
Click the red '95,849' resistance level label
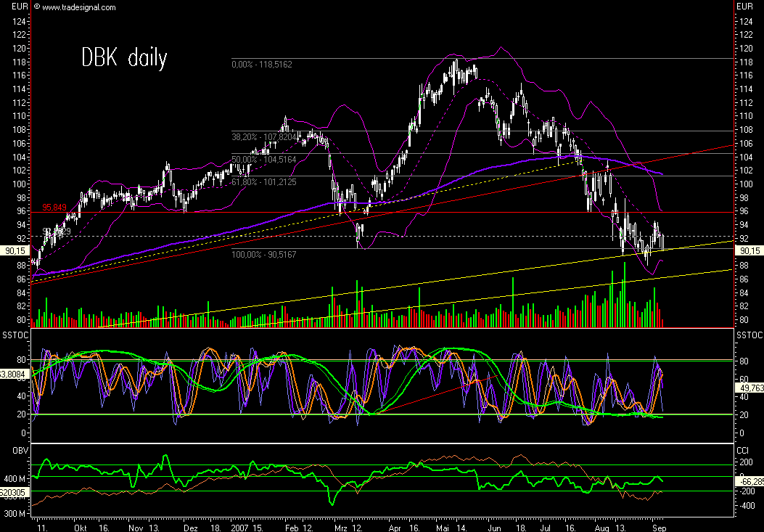coord(54,208)
